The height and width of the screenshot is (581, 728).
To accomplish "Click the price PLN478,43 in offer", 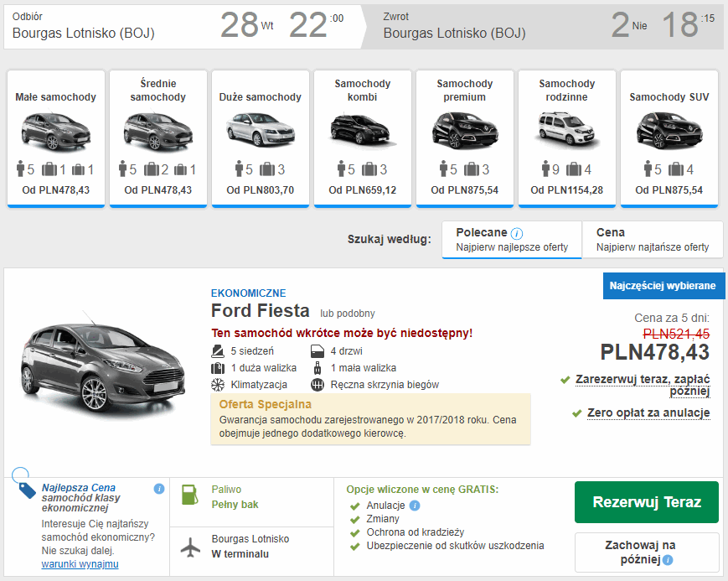I will click(654, 352).
